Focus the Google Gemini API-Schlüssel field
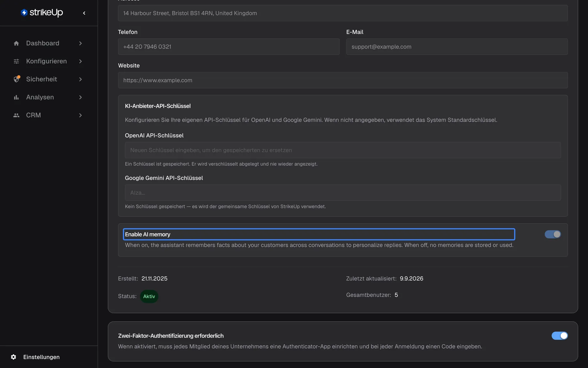588x368 pixels. pyautogui.click(x=343, y=193)
